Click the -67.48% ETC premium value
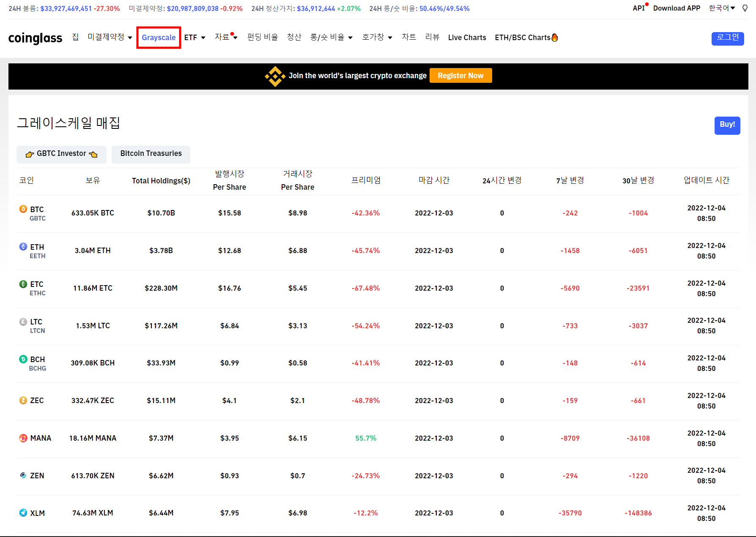This screenshot has width=756, height=537. pyautogui.click(x=366, y=289)
